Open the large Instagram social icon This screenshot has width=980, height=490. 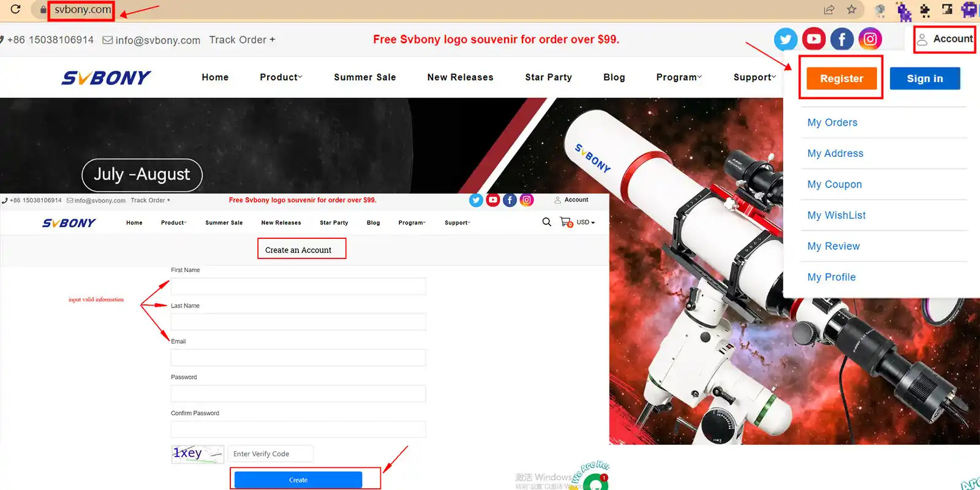tap(870, 39)
